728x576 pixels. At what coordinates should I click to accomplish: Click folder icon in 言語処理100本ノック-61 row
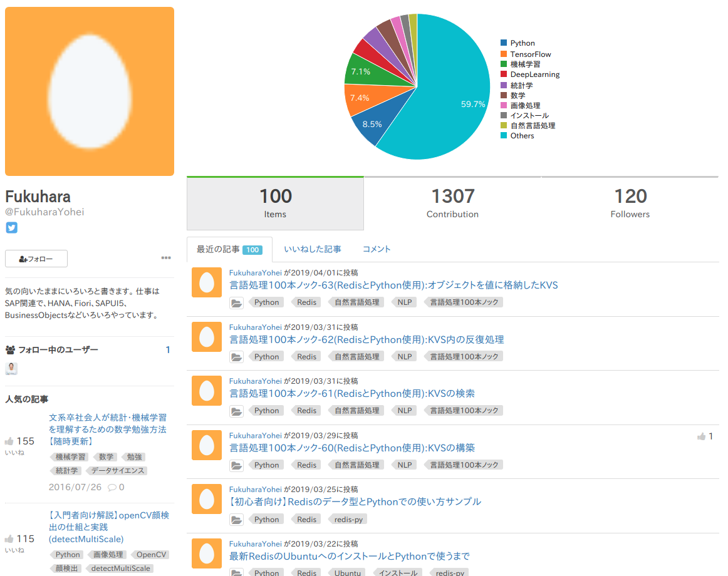tap(236, 411)
